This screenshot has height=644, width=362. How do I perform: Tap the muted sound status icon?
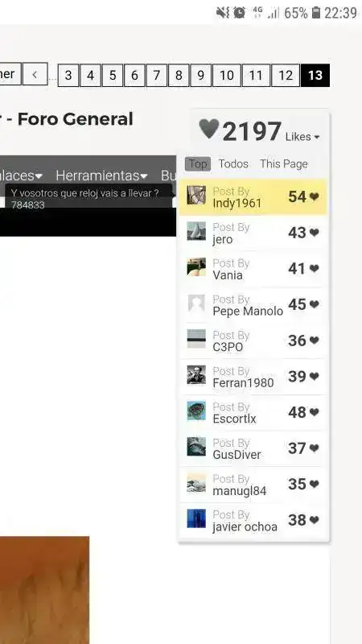point(223,13)
